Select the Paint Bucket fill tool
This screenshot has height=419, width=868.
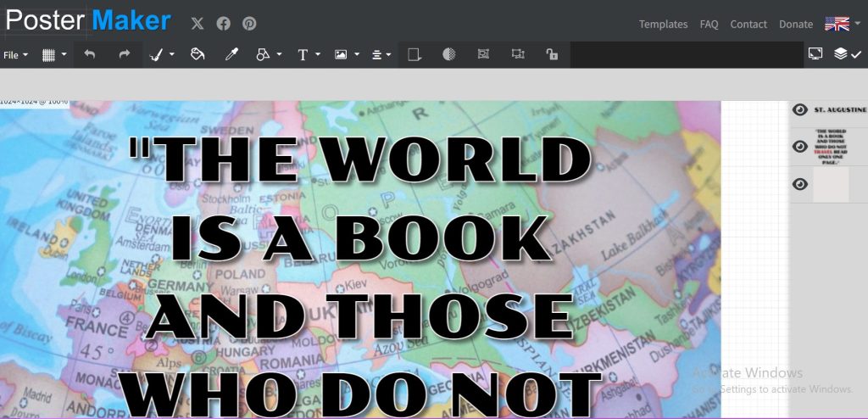pyautogui.click(x=197, y=54)
